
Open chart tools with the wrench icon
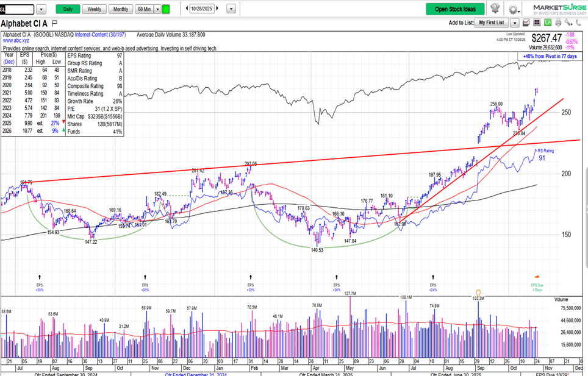point(568,23)
